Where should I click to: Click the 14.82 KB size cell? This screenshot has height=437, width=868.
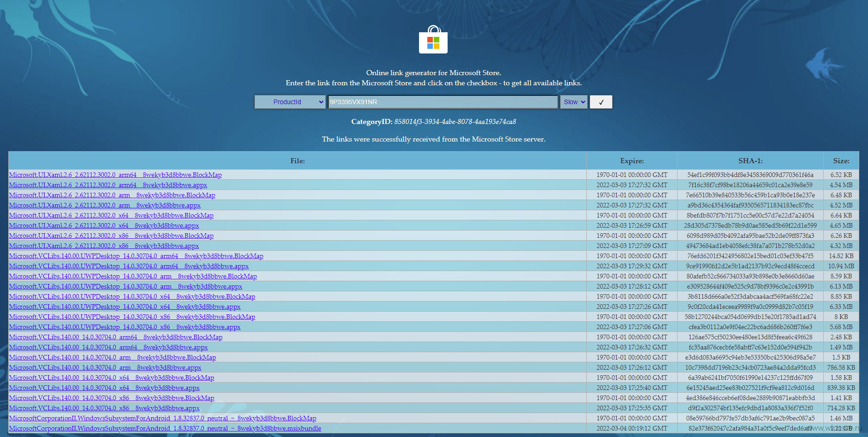(x=841, y=256)
